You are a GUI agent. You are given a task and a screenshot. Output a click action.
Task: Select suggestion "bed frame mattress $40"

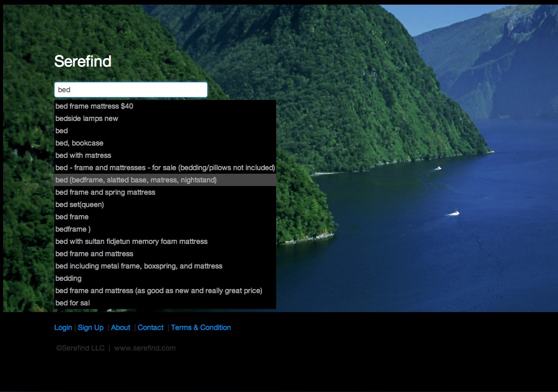tap(165, 106)
